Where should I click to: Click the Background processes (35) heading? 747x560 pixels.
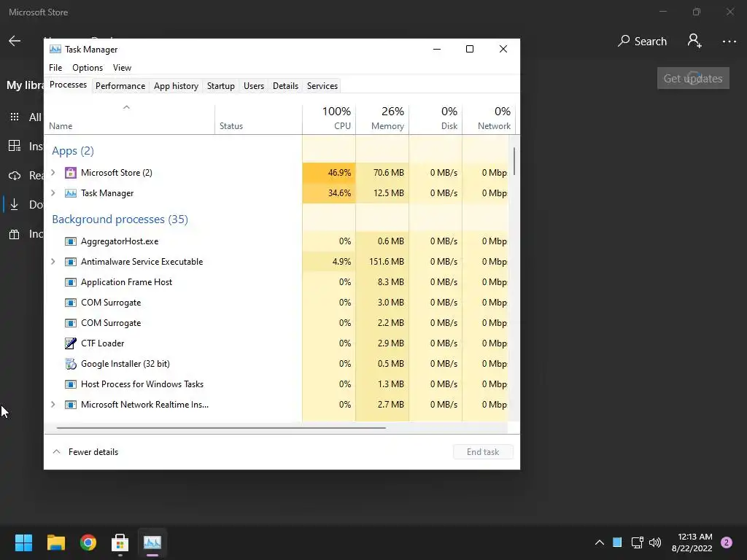coord(120,219)
